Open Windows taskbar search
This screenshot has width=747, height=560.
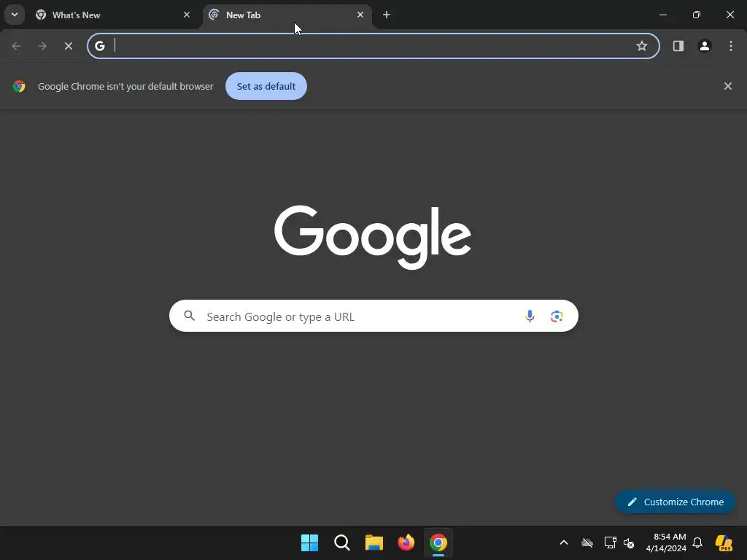[342, 542]
